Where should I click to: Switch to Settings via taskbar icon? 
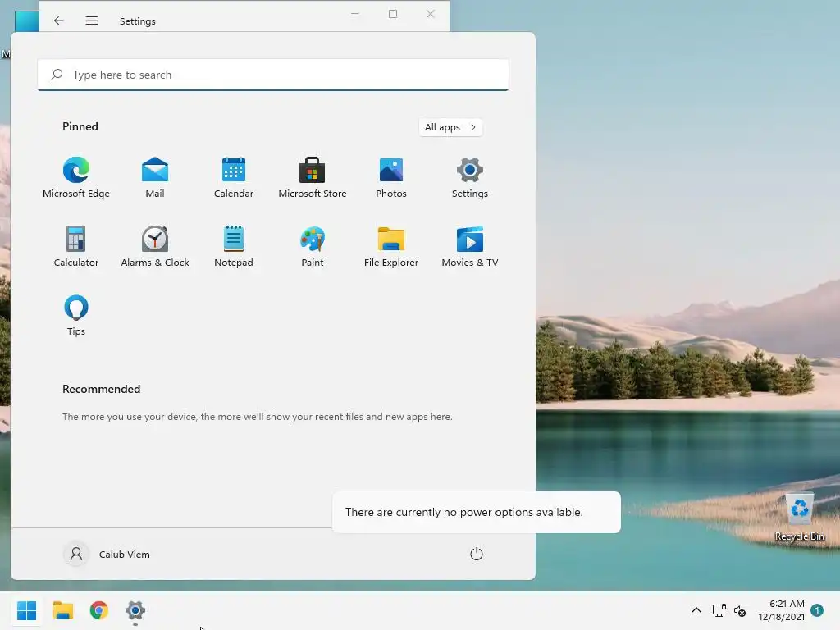[x=135, y=610]
